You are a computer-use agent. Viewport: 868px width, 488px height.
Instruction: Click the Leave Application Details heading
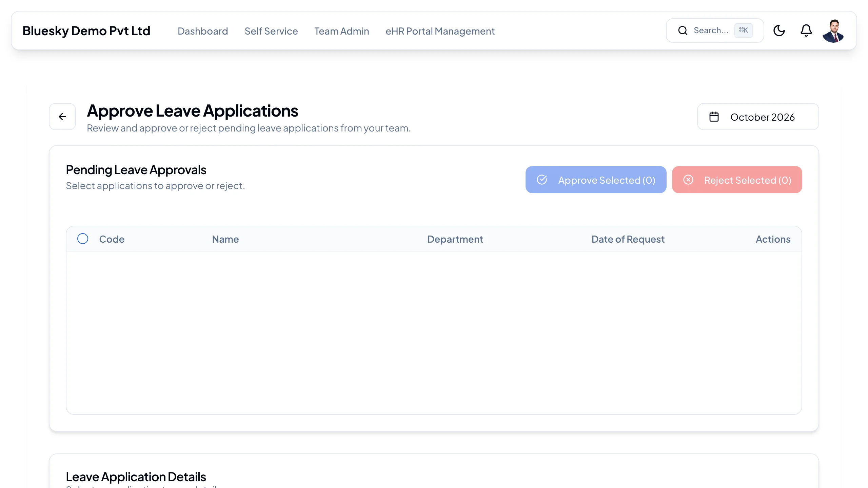(x=136, y=477)
